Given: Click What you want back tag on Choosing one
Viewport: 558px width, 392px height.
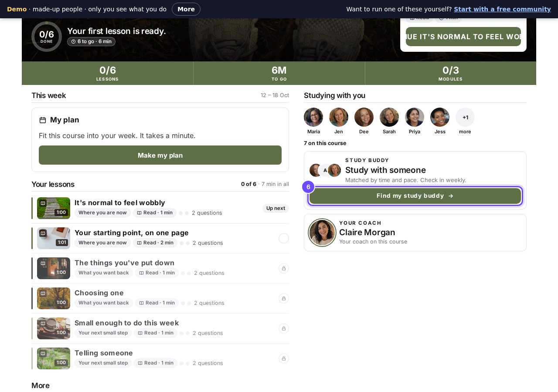Looking at the screenshot, I should point(104,303).
